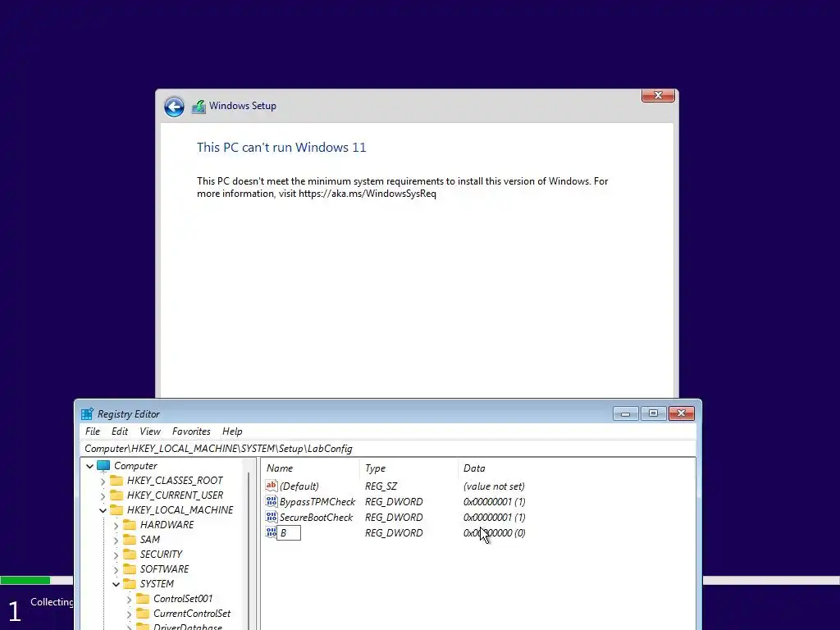Collapse the HKEY_LOCAL_MACHINE node
Screen dimensions: 840x630
point(103,510)
